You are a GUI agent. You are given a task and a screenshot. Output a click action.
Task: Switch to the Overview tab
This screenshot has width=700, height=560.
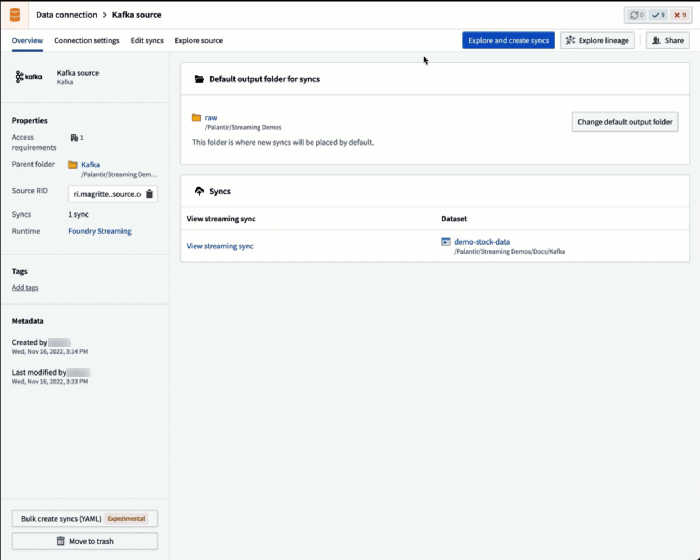[27, 41]
